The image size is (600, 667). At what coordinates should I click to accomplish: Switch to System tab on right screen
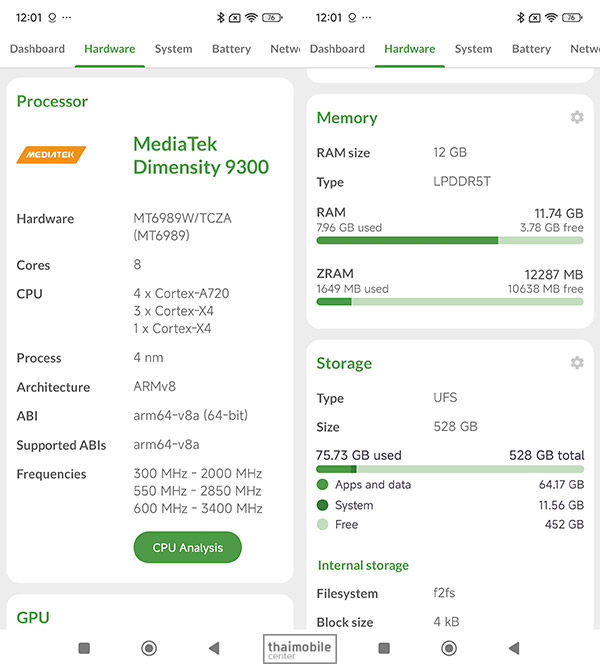click(x=474, y=49)
